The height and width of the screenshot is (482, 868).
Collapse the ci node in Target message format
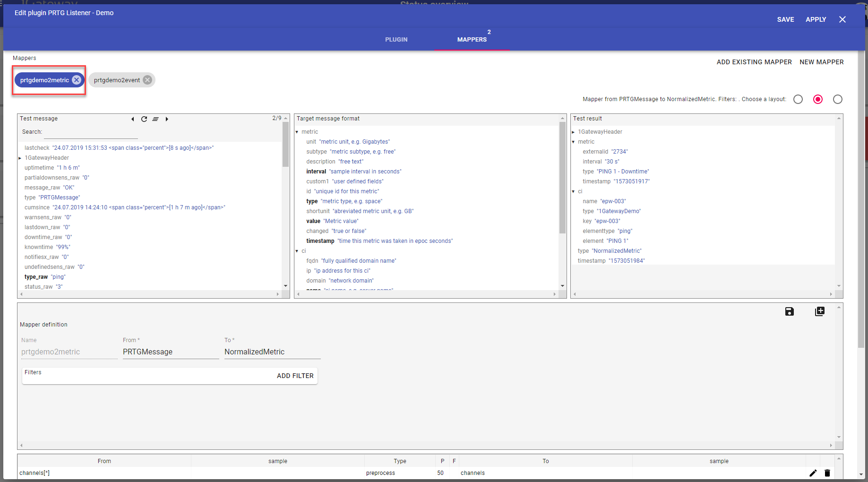click(x=297, y=251)
